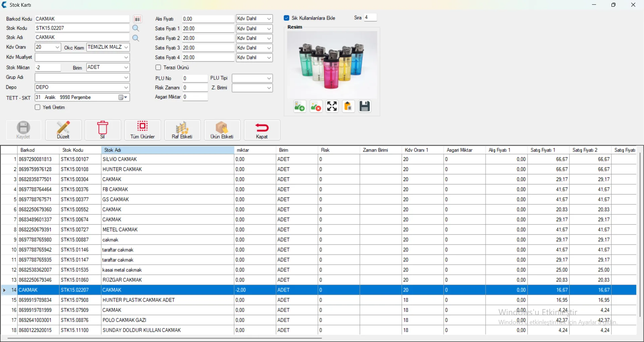
Task: Search by stock name using magnifier icon
Action: coord(136,38)
